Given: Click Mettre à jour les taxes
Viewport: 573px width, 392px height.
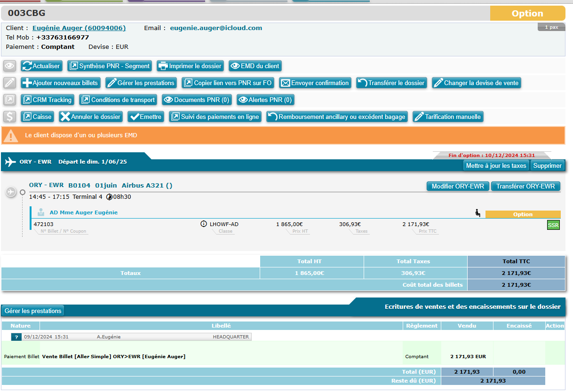Looking at the screenshot, I should point(496,165).
